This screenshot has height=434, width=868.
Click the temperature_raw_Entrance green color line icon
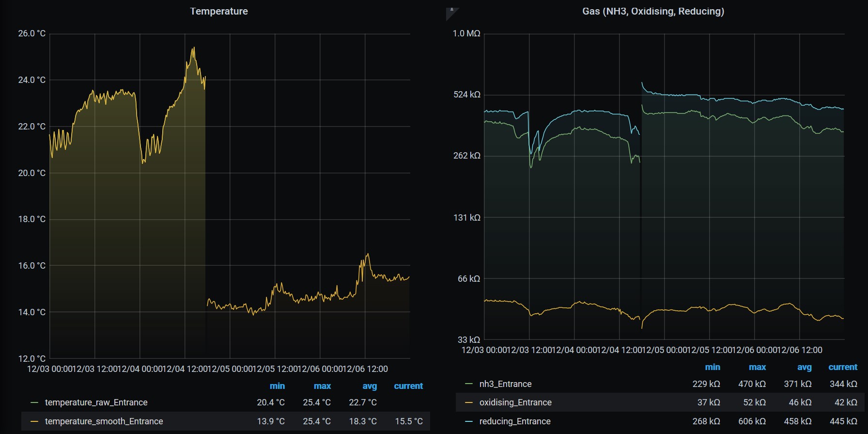[x=34, y=402]
